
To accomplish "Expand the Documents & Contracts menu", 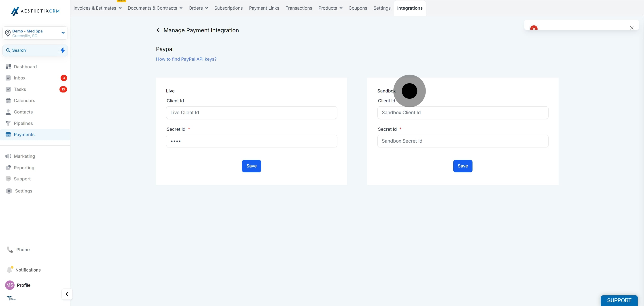I will tap(155, 8).
